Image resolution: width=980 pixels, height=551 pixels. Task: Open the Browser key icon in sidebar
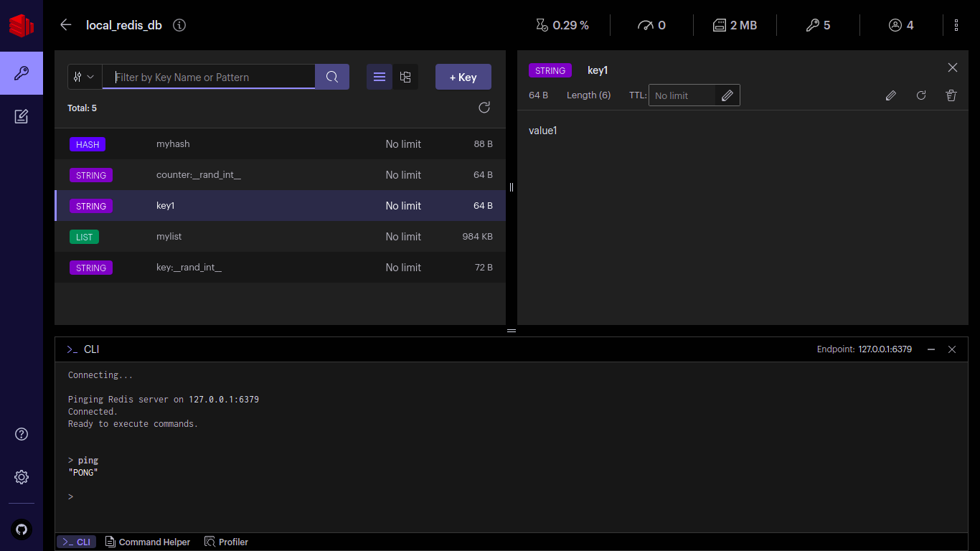pyautogui.click(x=22, y=73)
